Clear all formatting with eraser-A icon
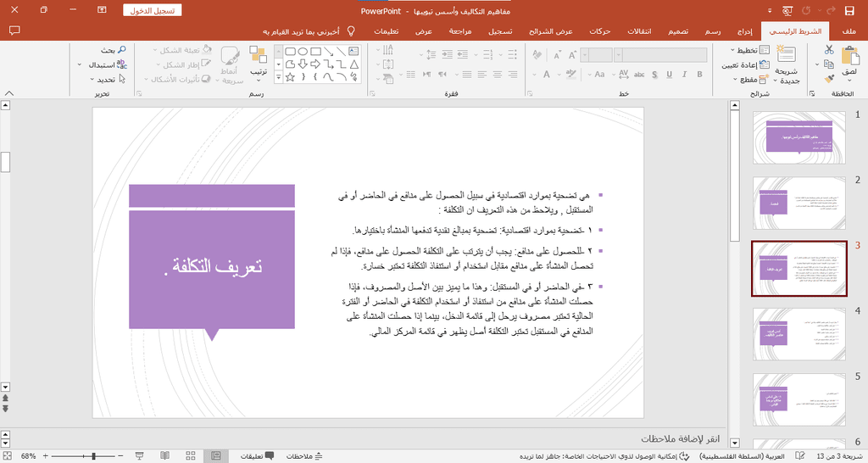 (537, 54)
